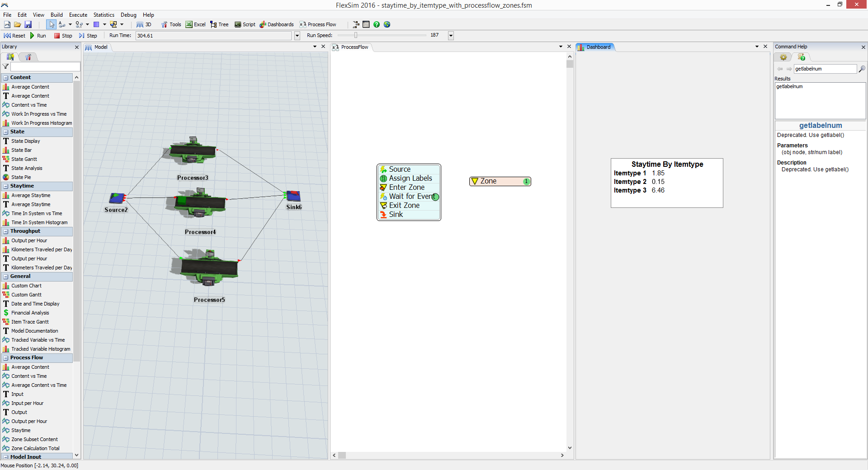
Task: Click the Script console toolbar button
Action: (x=245, y=24)
